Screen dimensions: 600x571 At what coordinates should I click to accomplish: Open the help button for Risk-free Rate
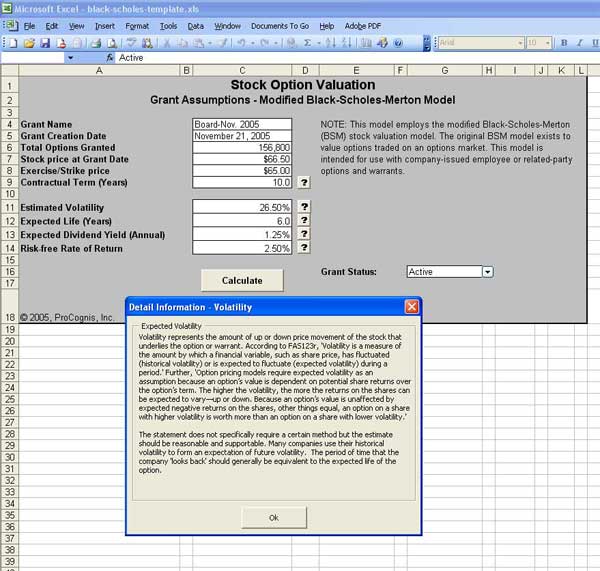tap(304, 248)
